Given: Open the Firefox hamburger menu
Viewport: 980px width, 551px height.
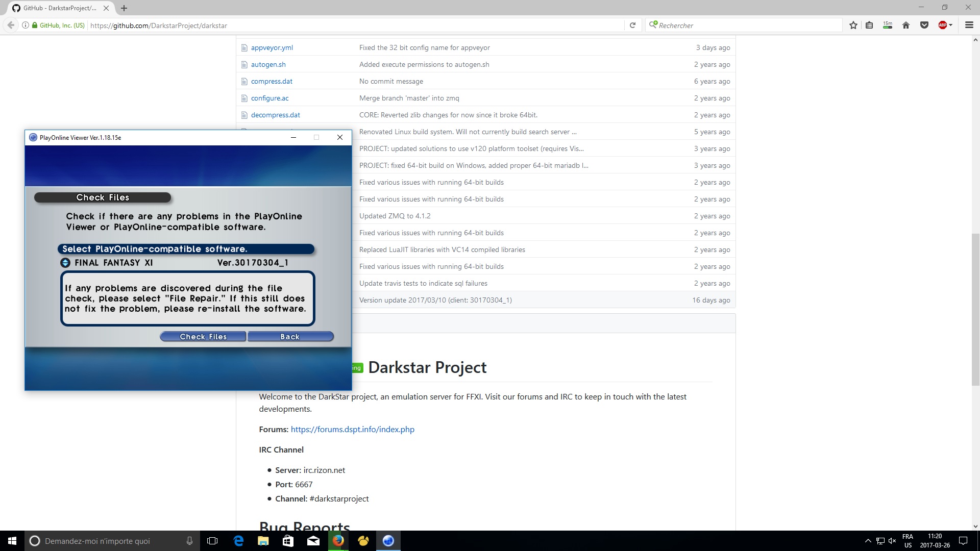Looking at the screenshot, I should [x=969, y=25].
